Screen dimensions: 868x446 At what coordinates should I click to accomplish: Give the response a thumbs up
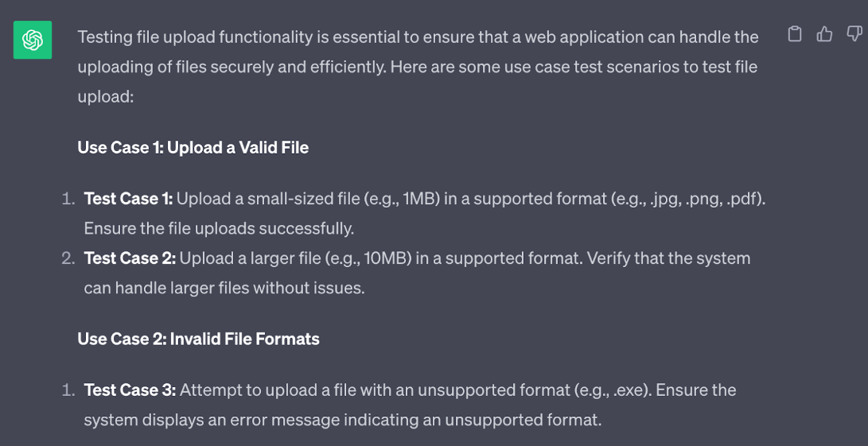(x=825, y=34)
